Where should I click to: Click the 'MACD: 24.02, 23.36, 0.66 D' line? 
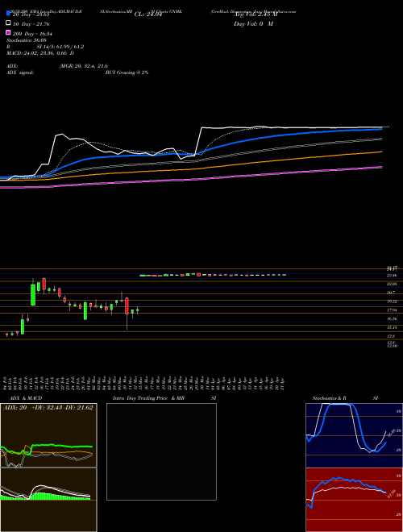(x=40, y=53)
